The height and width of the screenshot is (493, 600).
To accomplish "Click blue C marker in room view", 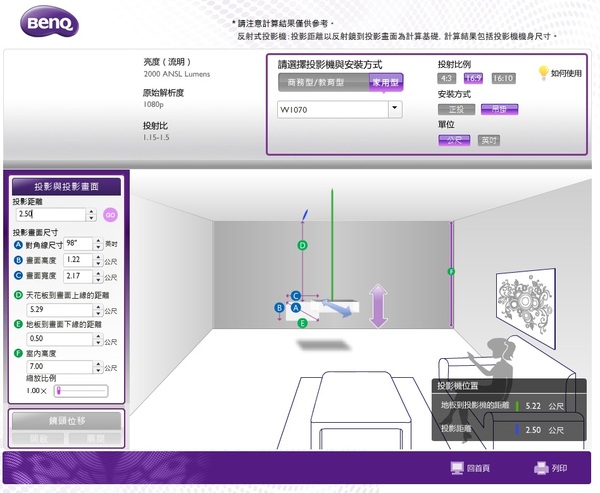I will (295, 296).
